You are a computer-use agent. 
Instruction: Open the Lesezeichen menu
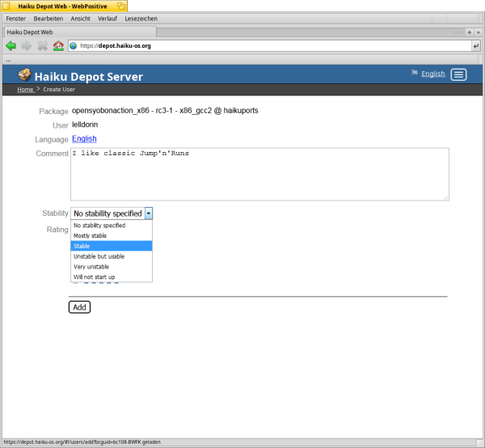(x=141, y=18)
